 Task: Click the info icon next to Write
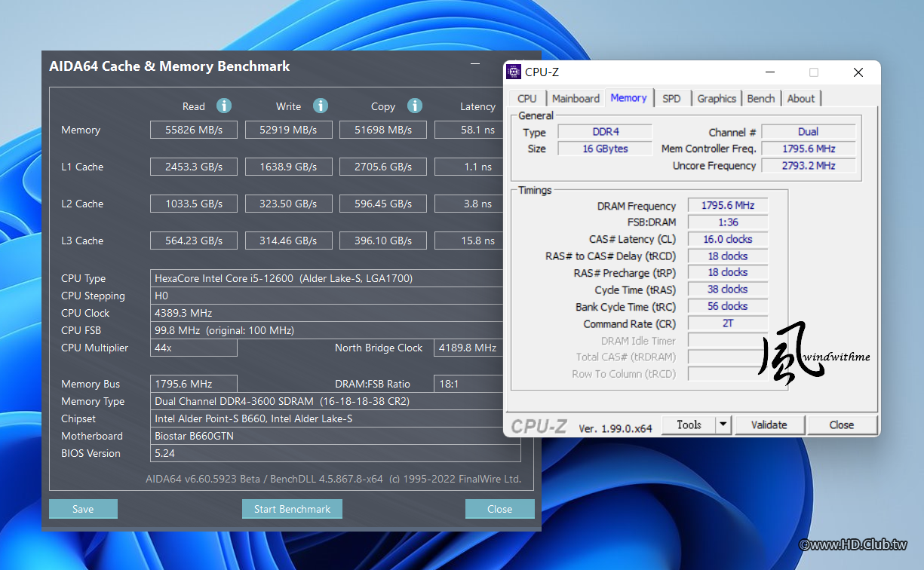(x=321, y=106)
